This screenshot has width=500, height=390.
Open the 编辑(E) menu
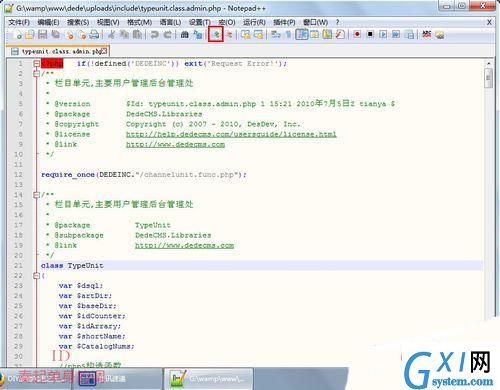click(x=48, y=22)
